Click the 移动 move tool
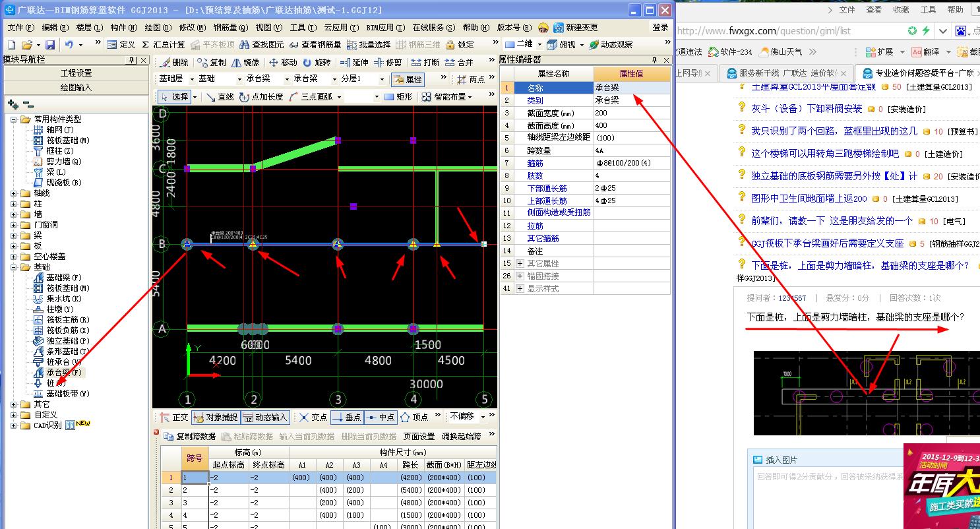Viewport: 980px width, 529px height. coord(283,62)
